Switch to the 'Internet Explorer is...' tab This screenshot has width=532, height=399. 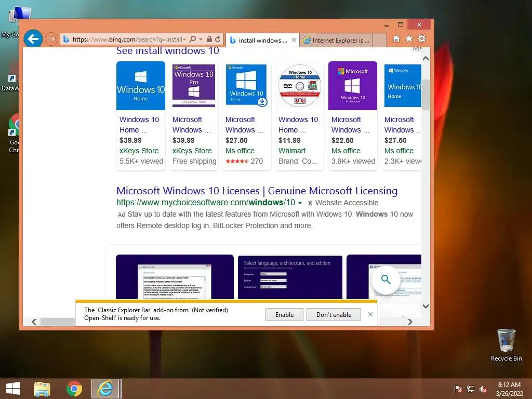pos(336,41)
